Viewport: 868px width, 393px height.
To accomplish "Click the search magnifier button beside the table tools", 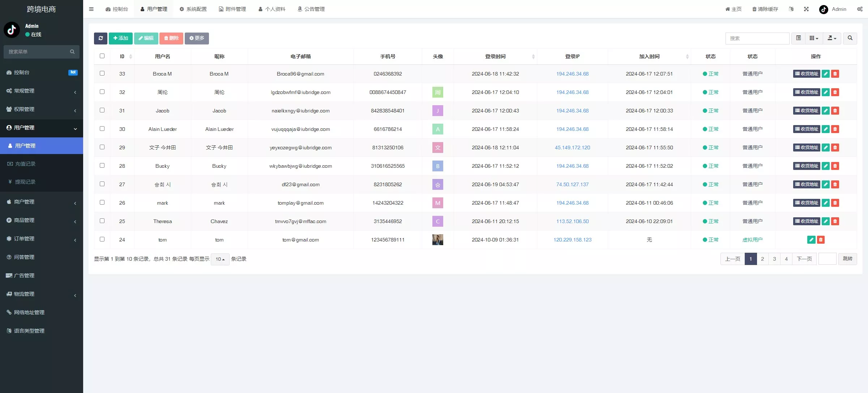I will (x=850, y=38).
